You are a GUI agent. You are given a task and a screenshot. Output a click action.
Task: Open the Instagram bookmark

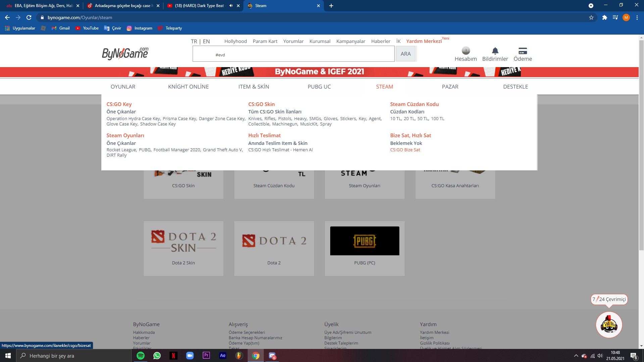(x=139, y=28)
